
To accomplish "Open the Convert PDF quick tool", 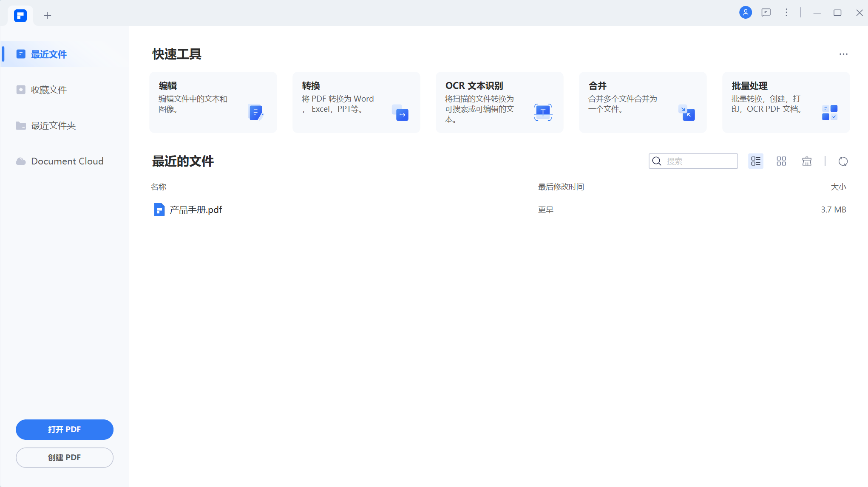I will (356, 102).
